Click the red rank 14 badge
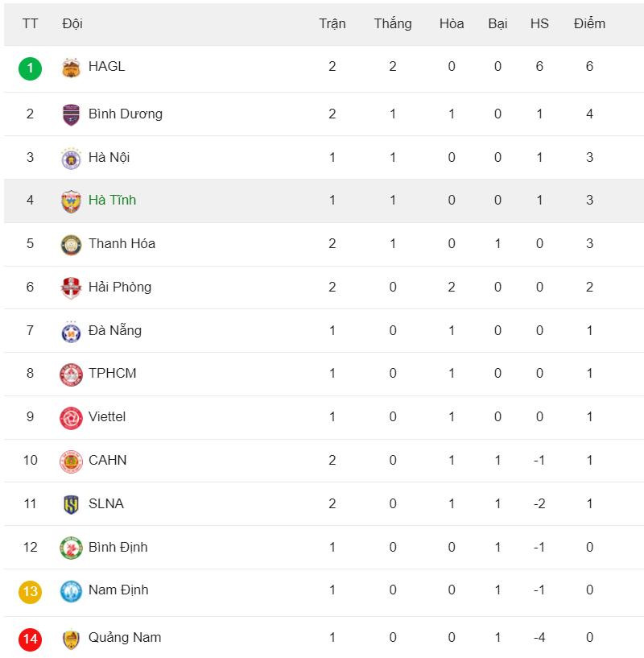This screenshot has height=658, width=644. (x=31, y=639)
